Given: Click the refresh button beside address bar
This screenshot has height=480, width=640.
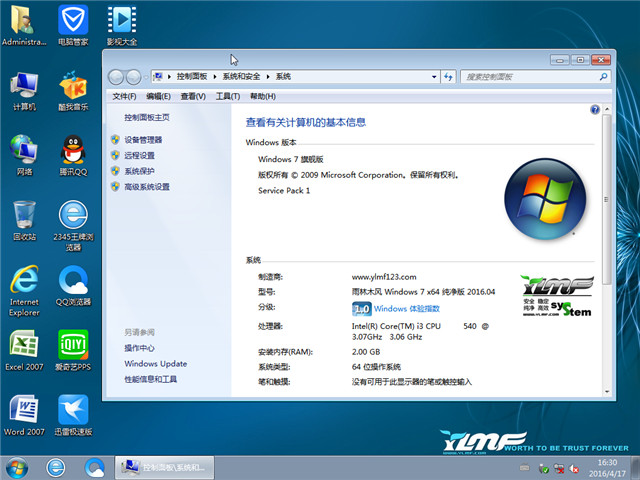Looking at the screenshot, I should tap(448, 77).
